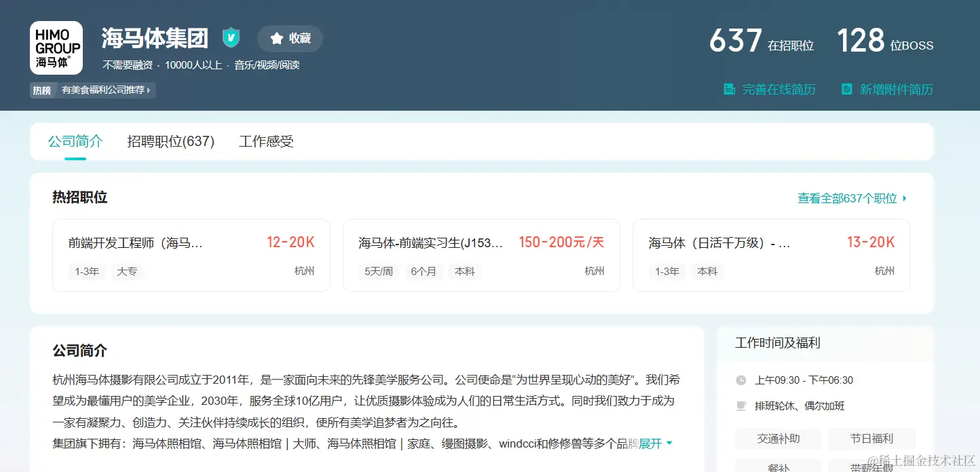Click the 150-200元/天 salary text
The width and height of the screenshot is (980, 472).
[x=561, y=242]
